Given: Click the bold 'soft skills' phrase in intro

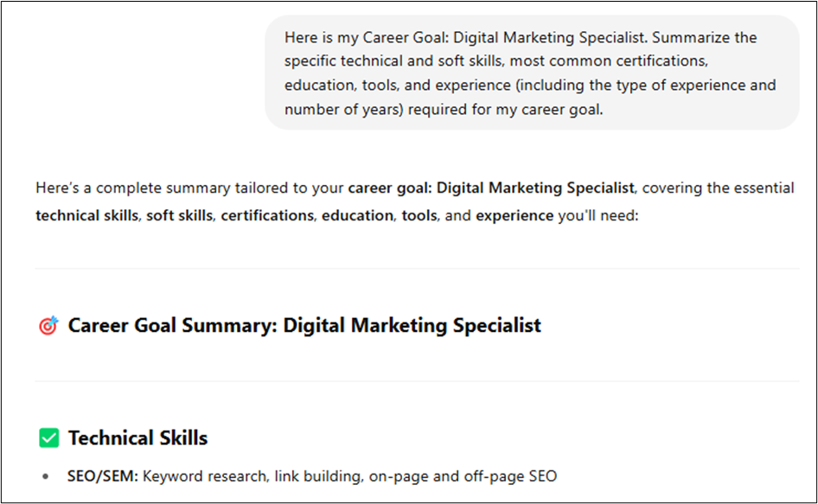Looking at the screenshot, I should [180, 215].
